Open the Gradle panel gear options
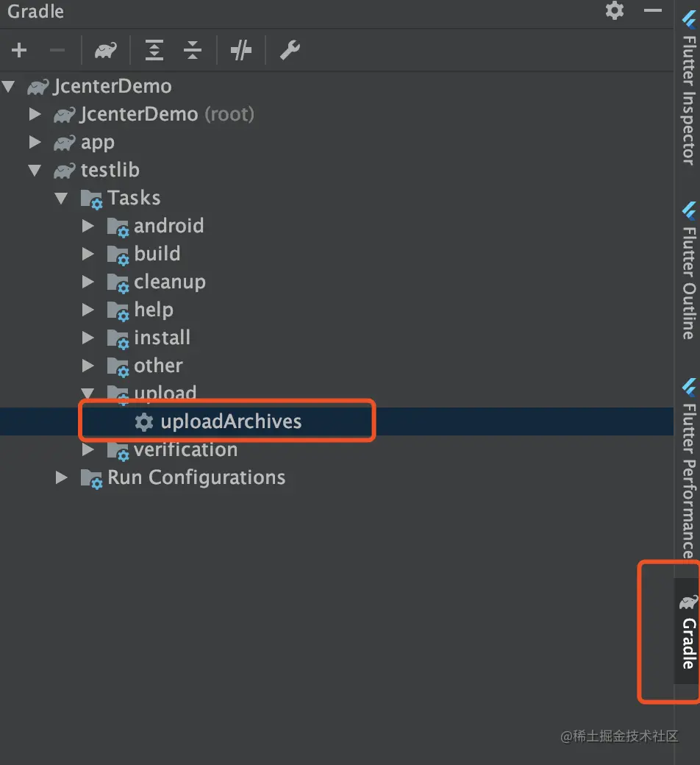This screenshot has height=765, width=700. (x=614, y=10)
